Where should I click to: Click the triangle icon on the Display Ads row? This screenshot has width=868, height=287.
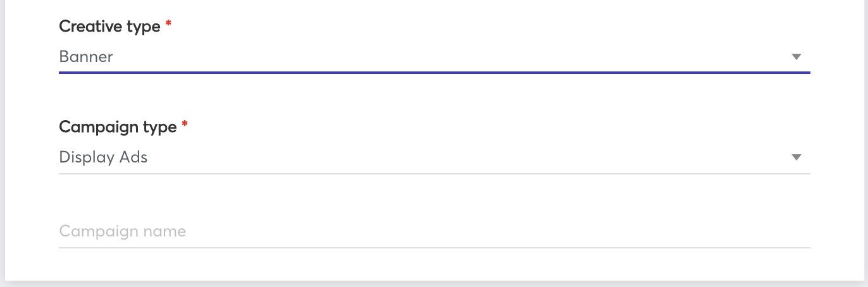[797, 157]
